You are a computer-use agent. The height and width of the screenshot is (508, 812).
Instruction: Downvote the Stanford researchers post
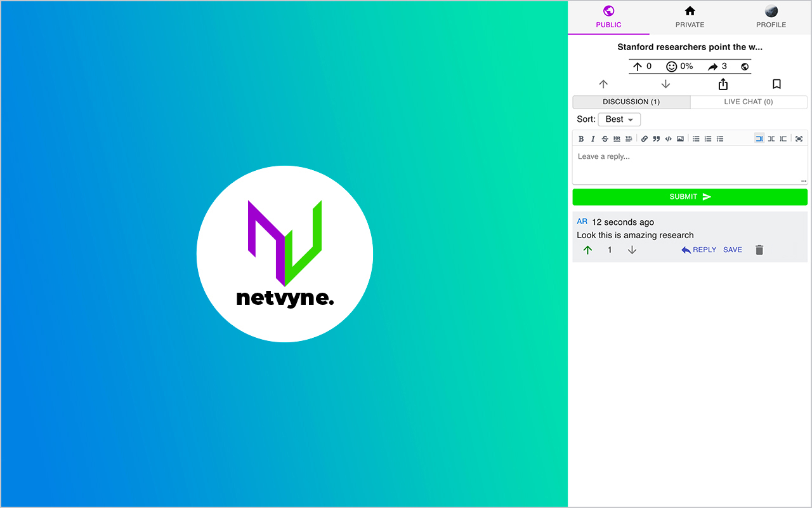tap(666, 83)
